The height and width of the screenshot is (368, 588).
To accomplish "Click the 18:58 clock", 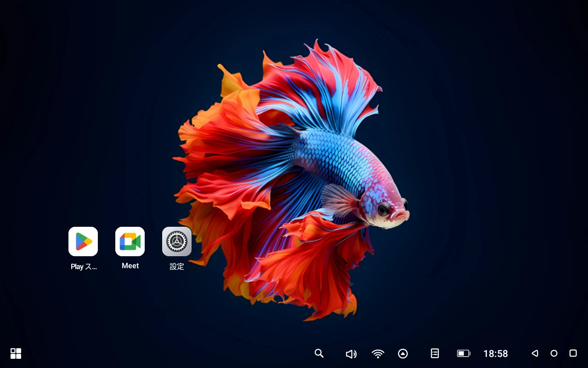I will tap(496, 354).
